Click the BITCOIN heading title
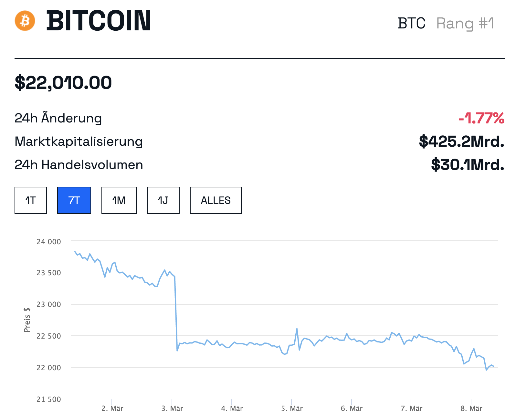The width and height of the screenshot is (526, 420). [x=99, y=21]
